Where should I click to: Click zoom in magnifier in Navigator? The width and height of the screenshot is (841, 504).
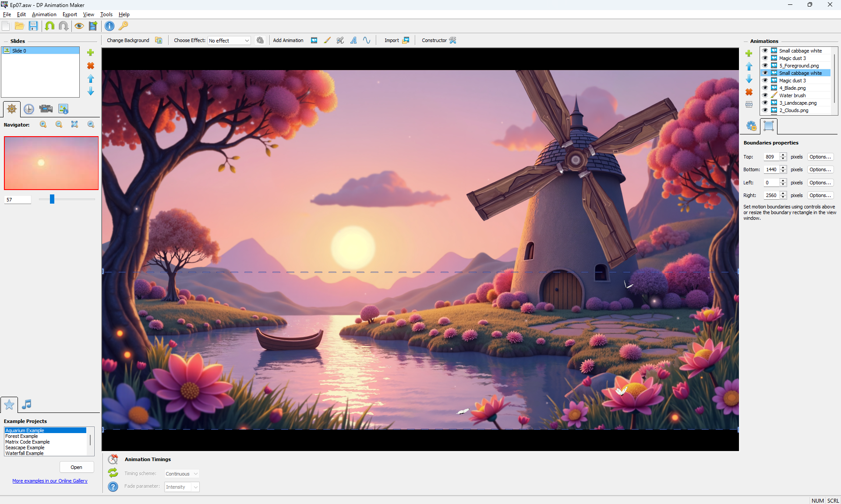pos(43,125)
